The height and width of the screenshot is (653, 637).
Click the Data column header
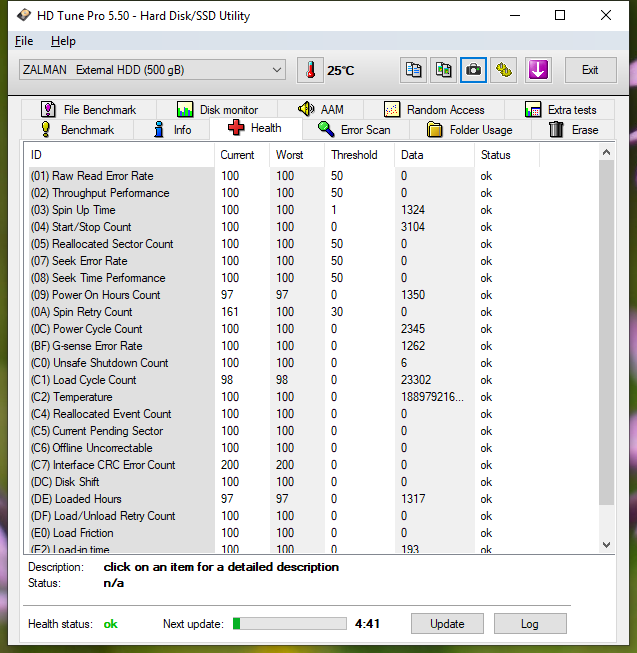(435, 155)
